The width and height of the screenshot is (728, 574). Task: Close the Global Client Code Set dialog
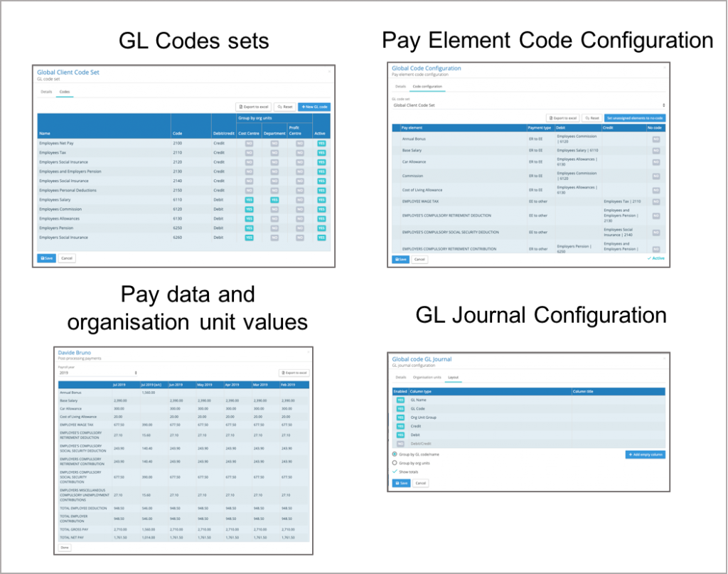coord(330,70)
